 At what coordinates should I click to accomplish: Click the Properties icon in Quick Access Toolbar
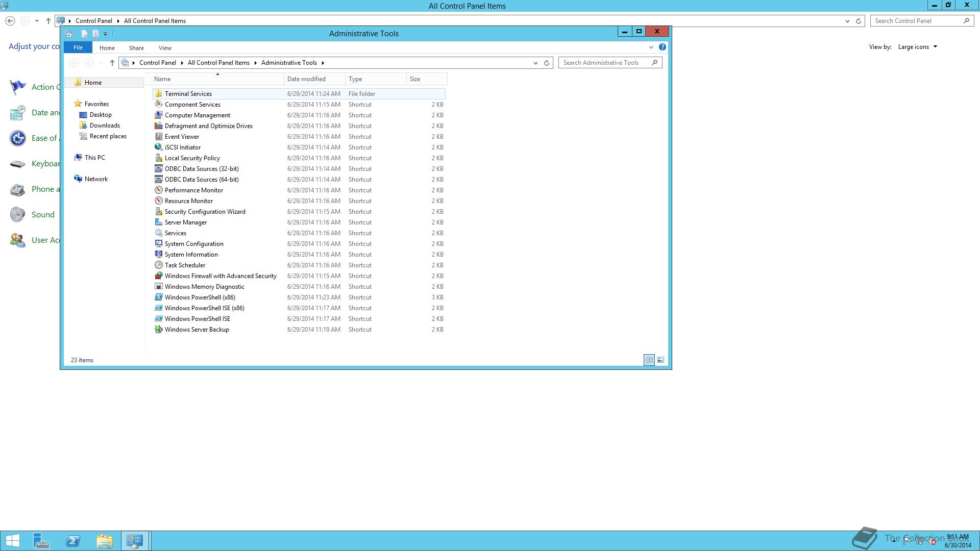[84, 34]
